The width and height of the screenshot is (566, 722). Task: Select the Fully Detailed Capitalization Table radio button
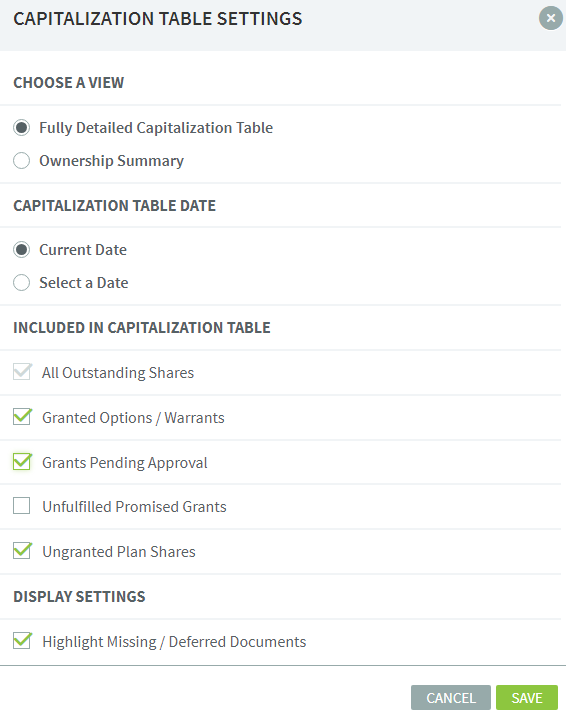point(22,128)
